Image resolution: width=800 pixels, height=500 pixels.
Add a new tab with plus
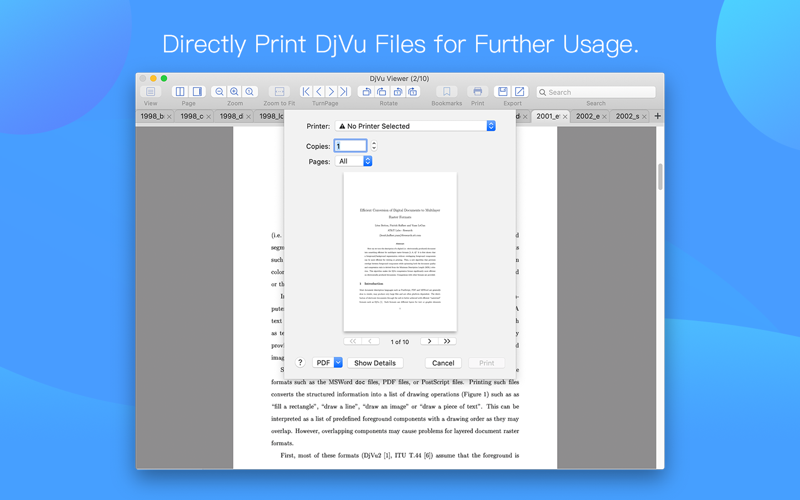pyautogui.click(x=658, y=116)
